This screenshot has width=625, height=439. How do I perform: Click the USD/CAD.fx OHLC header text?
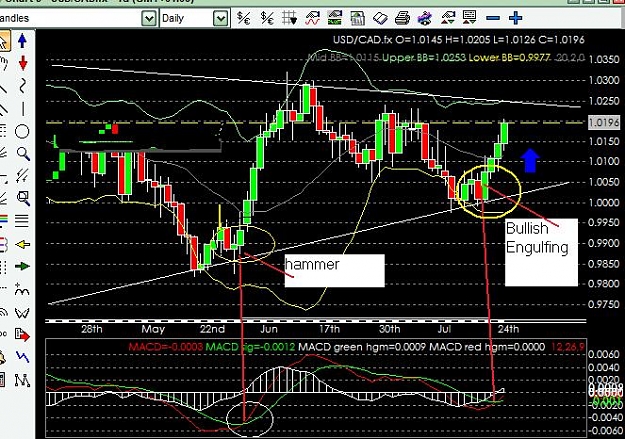click(x=459, y=39)
